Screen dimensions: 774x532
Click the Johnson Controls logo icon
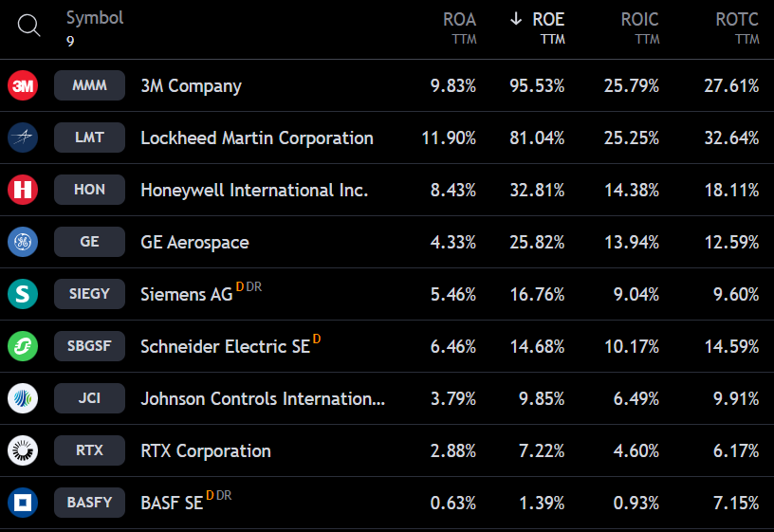pos(23,398)
